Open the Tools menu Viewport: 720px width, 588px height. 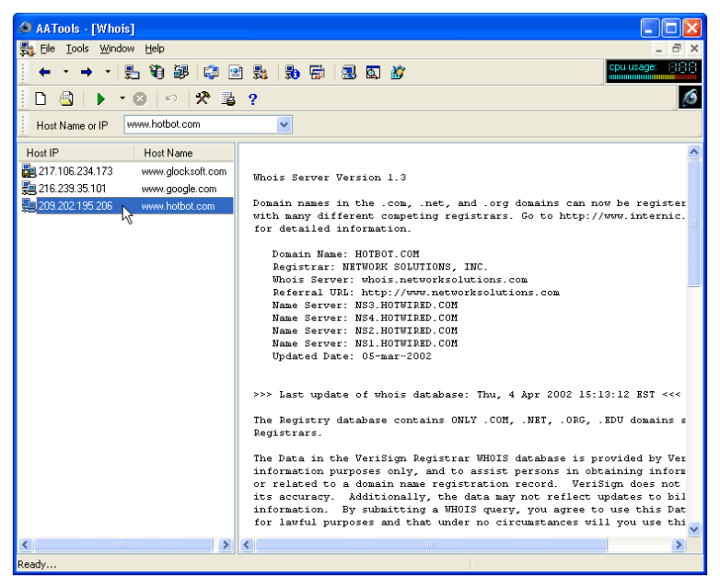[77, 49]
